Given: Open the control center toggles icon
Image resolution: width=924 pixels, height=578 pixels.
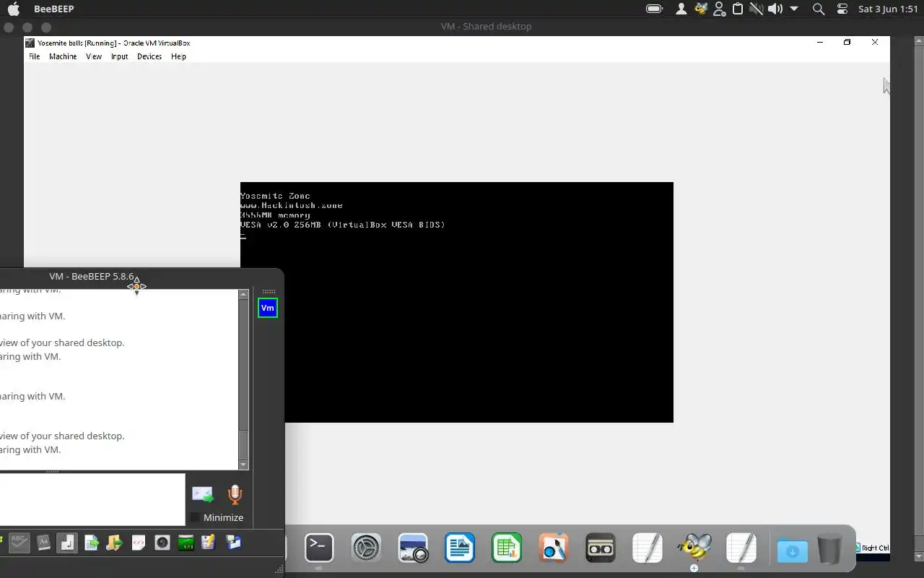Looking at the screenshot, I should pyautogui.click(x=842, y=9).
